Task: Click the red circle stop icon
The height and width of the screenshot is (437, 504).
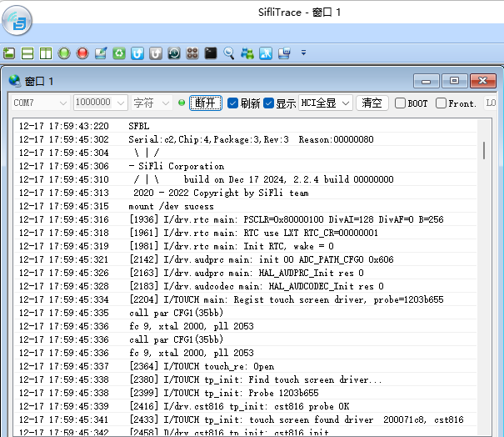Action: tap(82, 53)
